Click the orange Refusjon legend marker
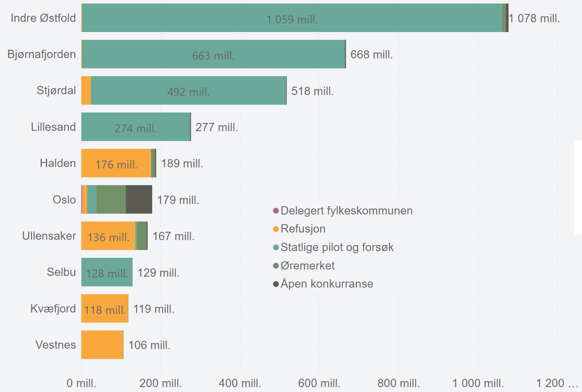 (276, 229)
